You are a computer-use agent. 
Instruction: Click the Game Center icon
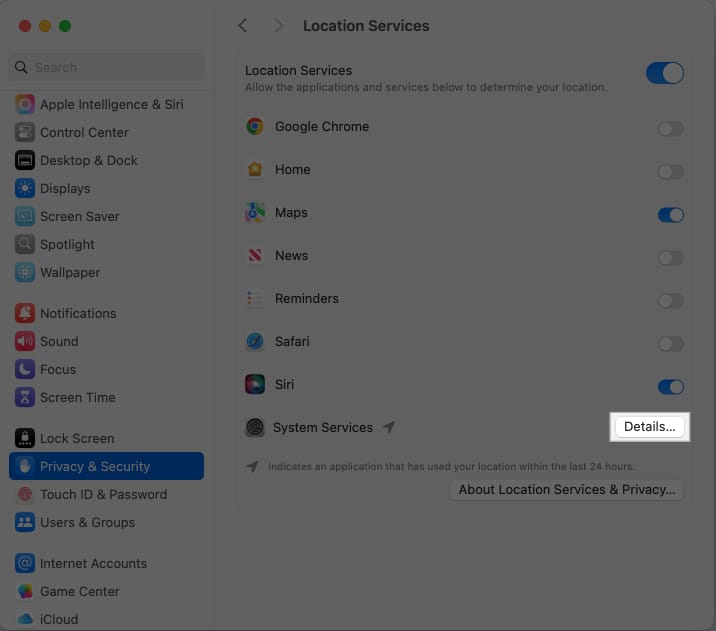(x=25, y=591)
